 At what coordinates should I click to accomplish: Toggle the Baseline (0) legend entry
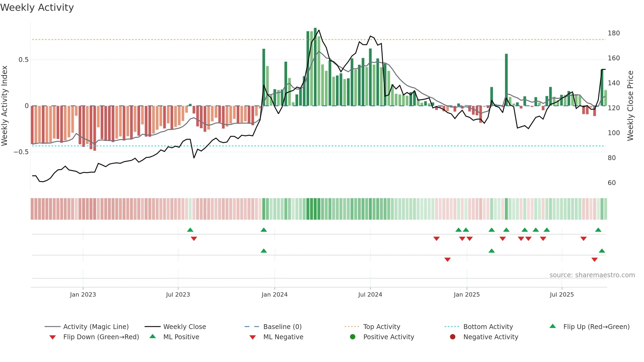273,327
